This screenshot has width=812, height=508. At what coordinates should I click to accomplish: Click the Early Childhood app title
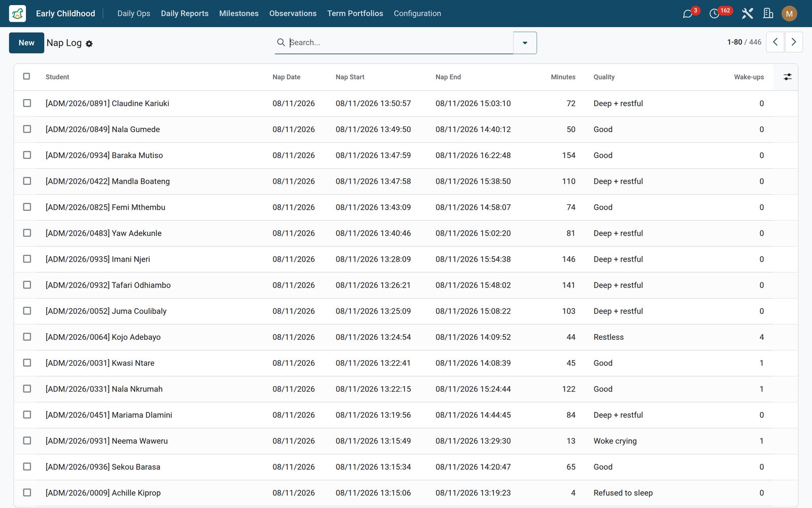(x=65, y=13)
